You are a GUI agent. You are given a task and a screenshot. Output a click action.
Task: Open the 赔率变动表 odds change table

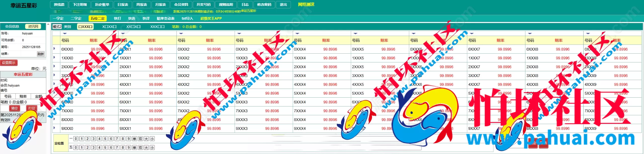click(166, 18)
